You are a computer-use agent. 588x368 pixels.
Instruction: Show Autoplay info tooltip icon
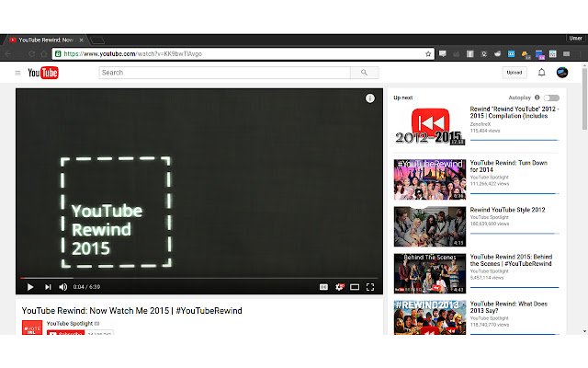pos(537,98)
